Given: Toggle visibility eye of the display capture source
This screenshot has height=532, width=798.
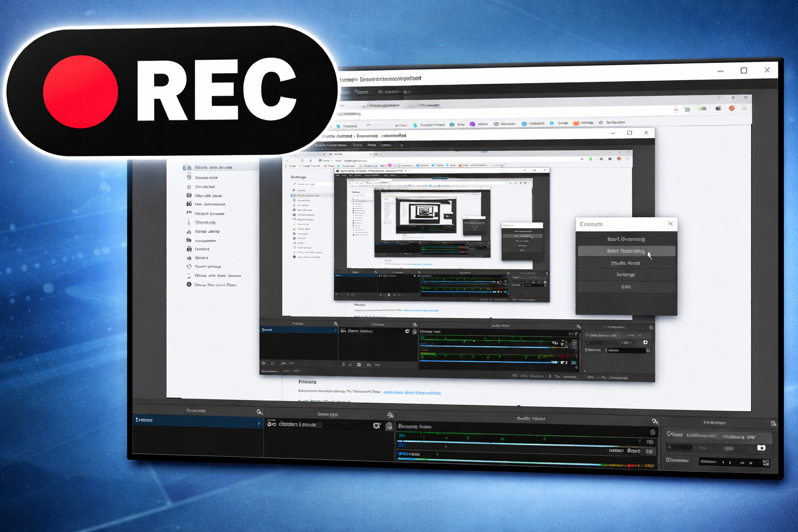Looking at the screenshot, I should 377,425.
